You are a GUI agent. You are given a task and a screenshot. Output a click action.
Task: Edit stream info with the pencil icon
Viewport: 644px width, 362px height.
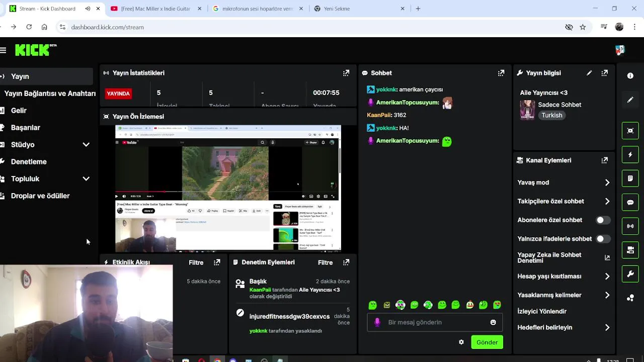(x=589, y=73)
